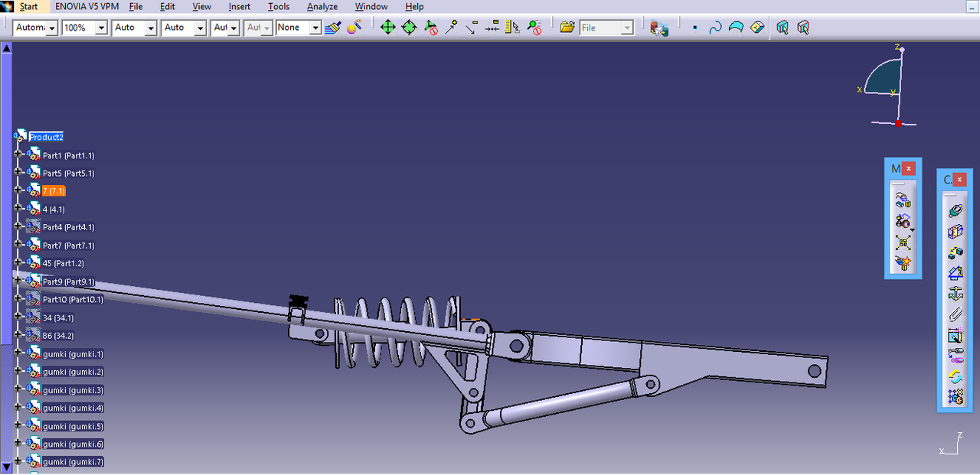
Task: Select the Coincidence Constraint tool
Action: 955,210
